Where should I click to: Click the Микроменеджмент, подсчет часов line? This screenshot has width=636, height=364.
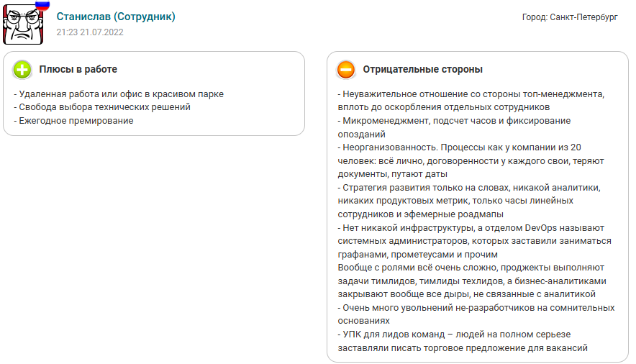pos(454,121)
